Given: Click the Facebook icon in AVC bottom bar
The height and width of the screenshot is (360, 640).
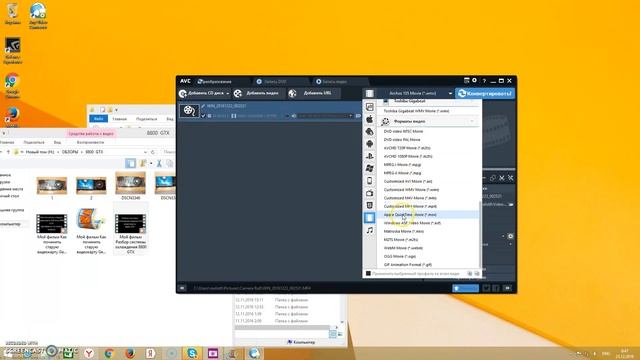Looking at the screenshot, I should pos(496,288).
